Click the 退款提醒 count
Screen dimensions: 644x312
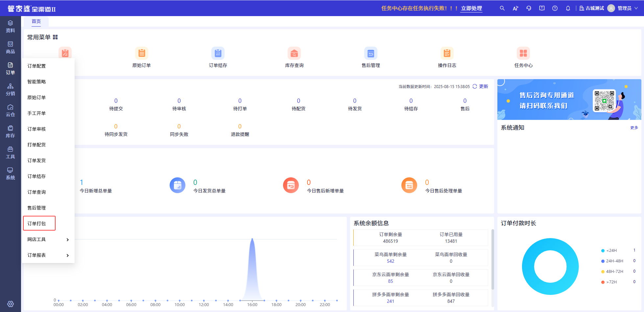(x=240, y=126)
